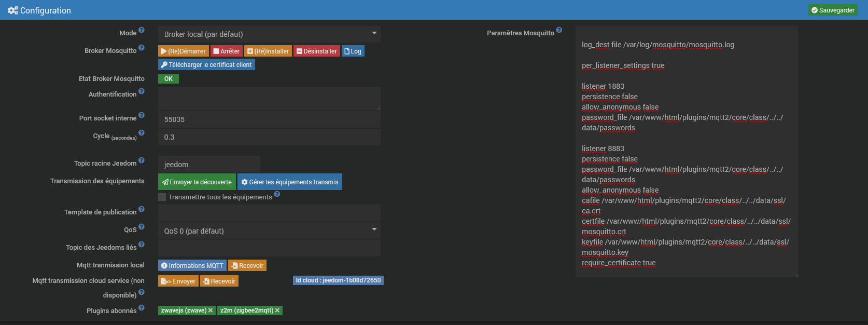868x325 pixels.
Task: Click help icon beside Plugins abonnés
Action: (x=142, y=308)
